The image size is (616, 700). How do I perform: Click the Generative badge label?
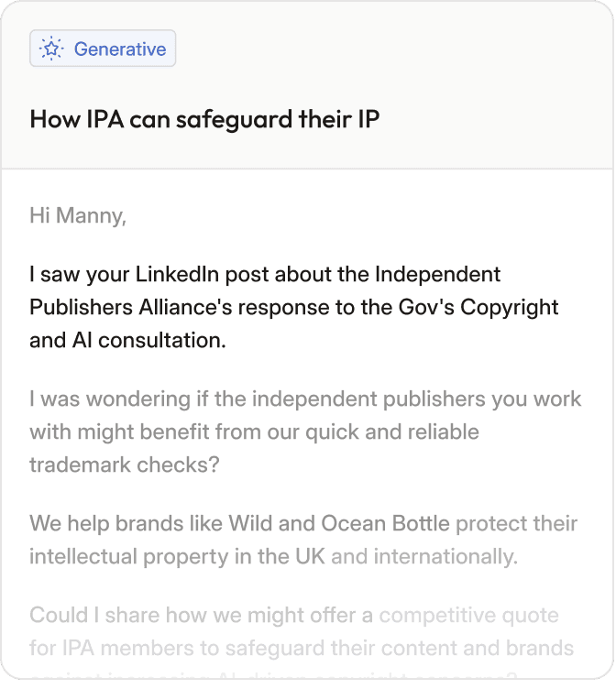[119, 49]
